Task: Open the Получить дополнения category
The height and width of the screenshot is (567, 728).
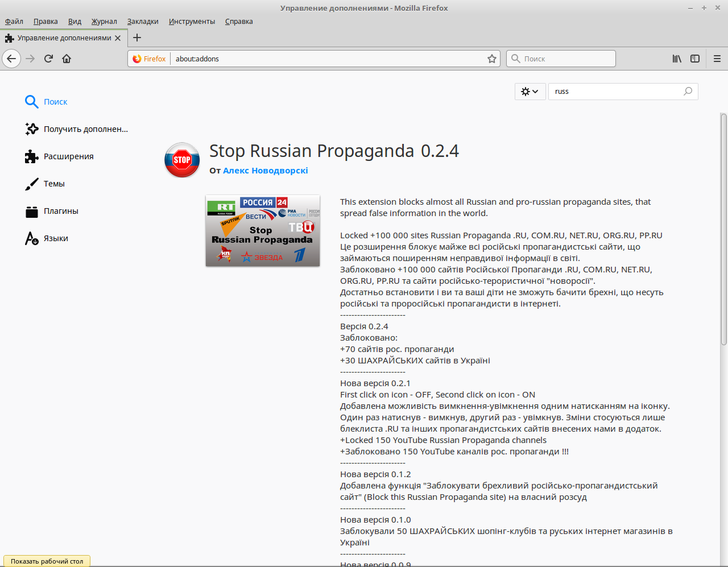Action: pos(77,129)
